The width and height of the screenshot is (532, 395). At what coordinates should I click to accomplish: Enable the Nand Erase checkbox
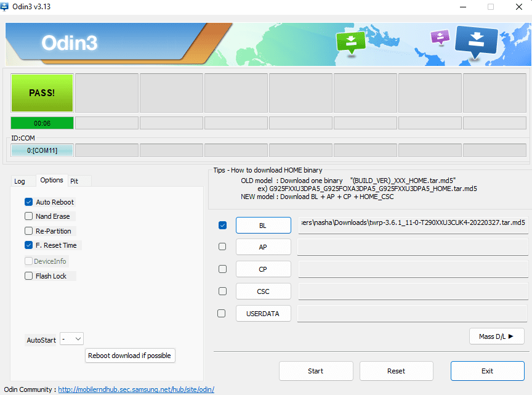click(x=29, y=216)
